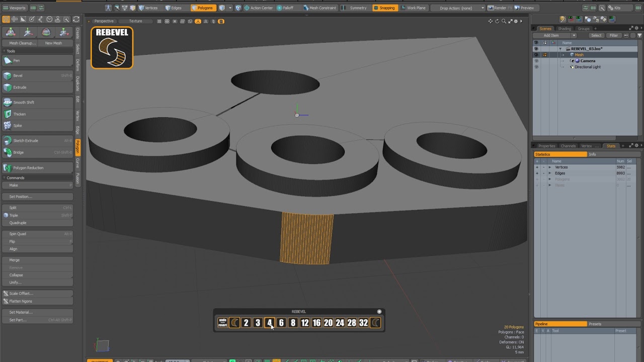
Task: Expand Vertices statistics row
Action: (x=549, y=167)
